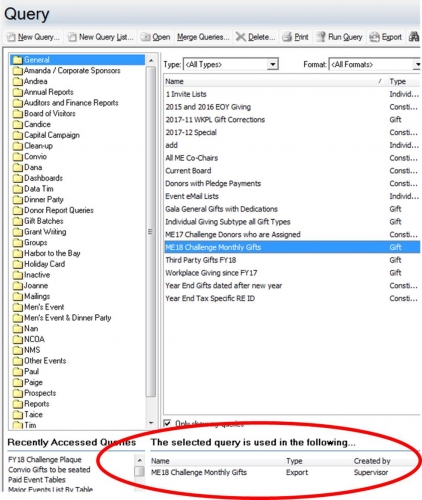Click the New Query toolbar icon
This screenshot has width=422, height=500.
coord(11,37)
